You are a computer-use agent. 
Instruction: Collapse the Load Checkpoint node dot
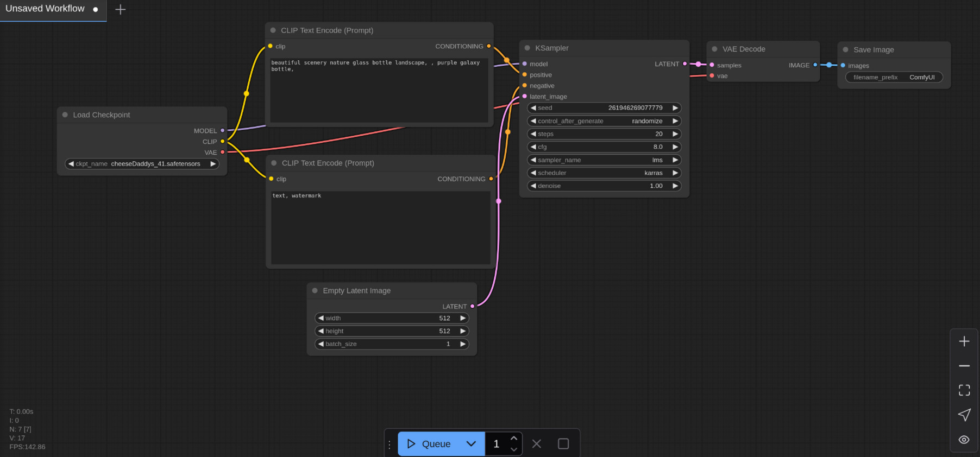[x=65, y=115]
